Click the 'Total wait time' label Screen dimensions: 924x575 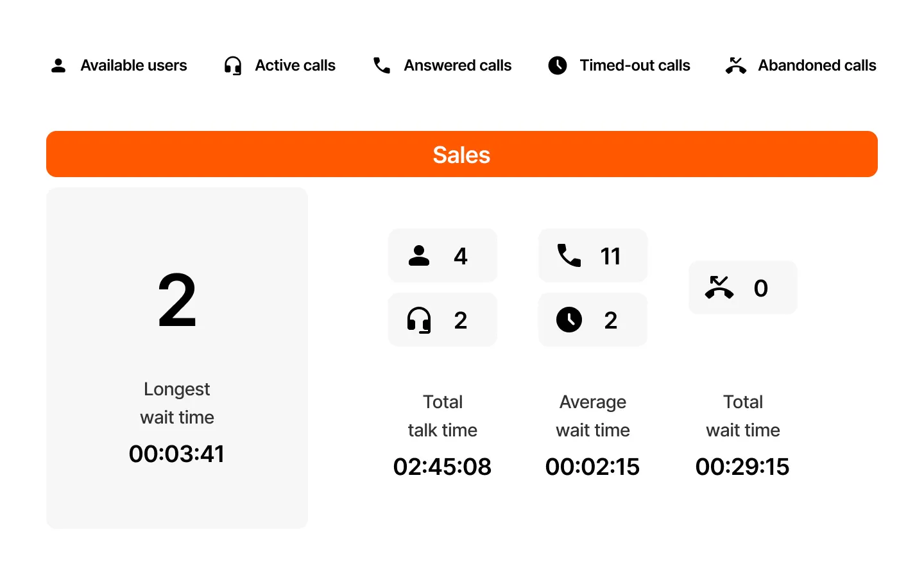[743, 416]
